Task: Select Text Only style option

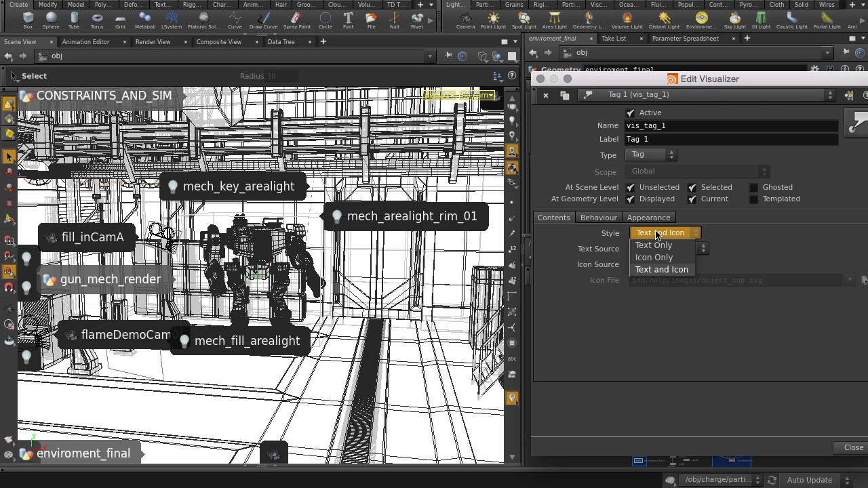Action: tap(653, 245)
